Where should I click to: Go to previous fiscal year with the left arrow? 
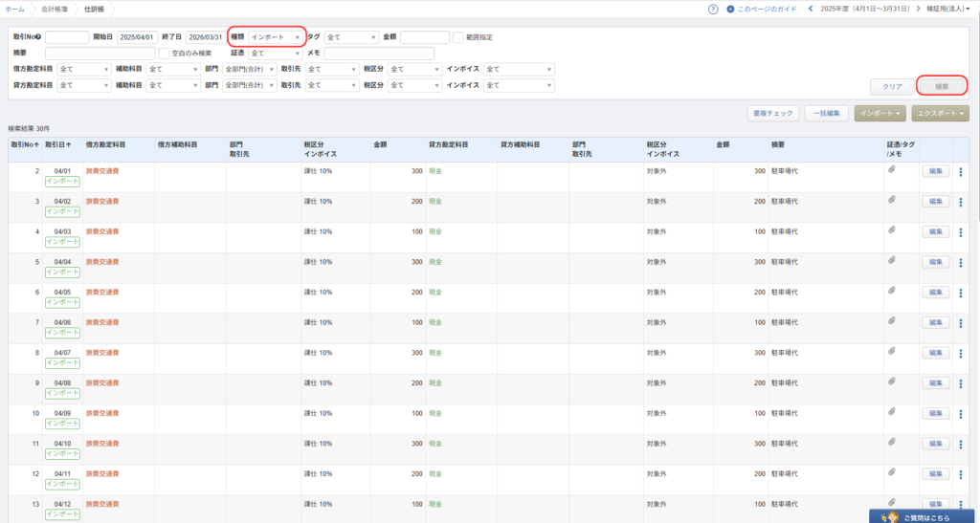coord(811,9)
